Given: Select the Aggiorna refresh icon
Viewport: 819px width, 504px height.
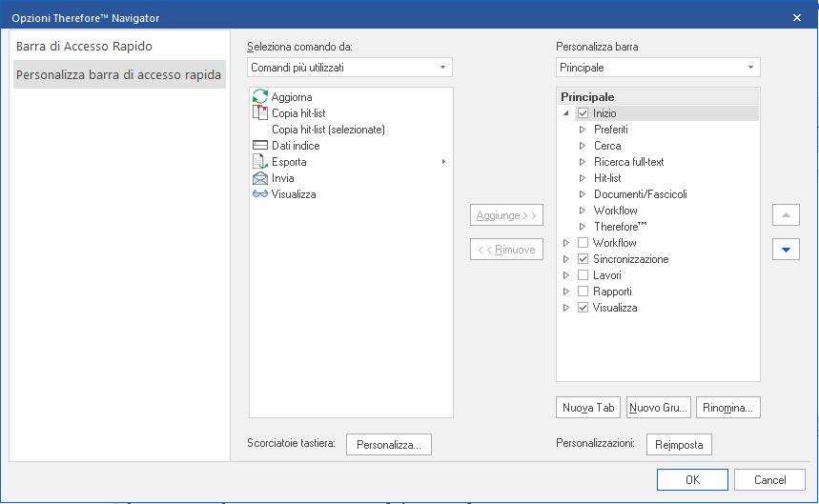Looking at the screenshot, I should point(260,97).
